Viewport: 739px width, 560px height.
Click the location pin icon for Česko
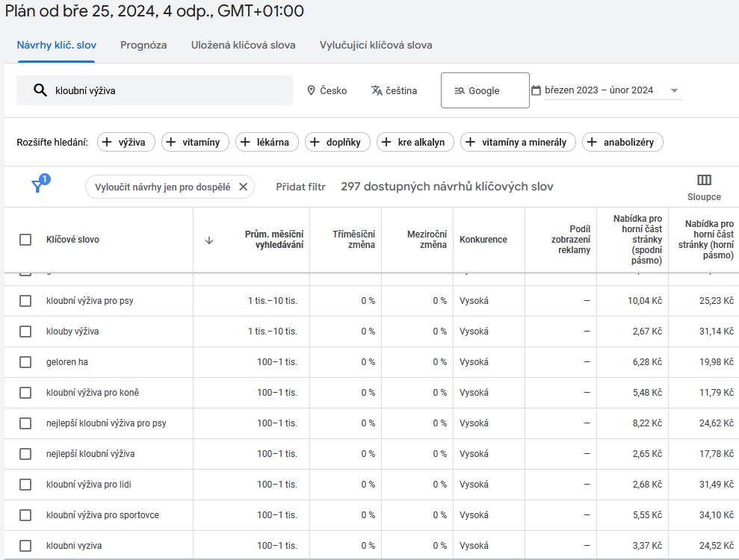pos(311,90)
